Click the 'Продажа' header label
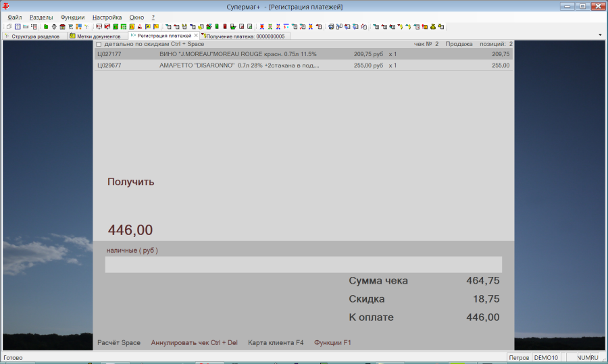Screen dimensions: 608x364 coord(459,44)
